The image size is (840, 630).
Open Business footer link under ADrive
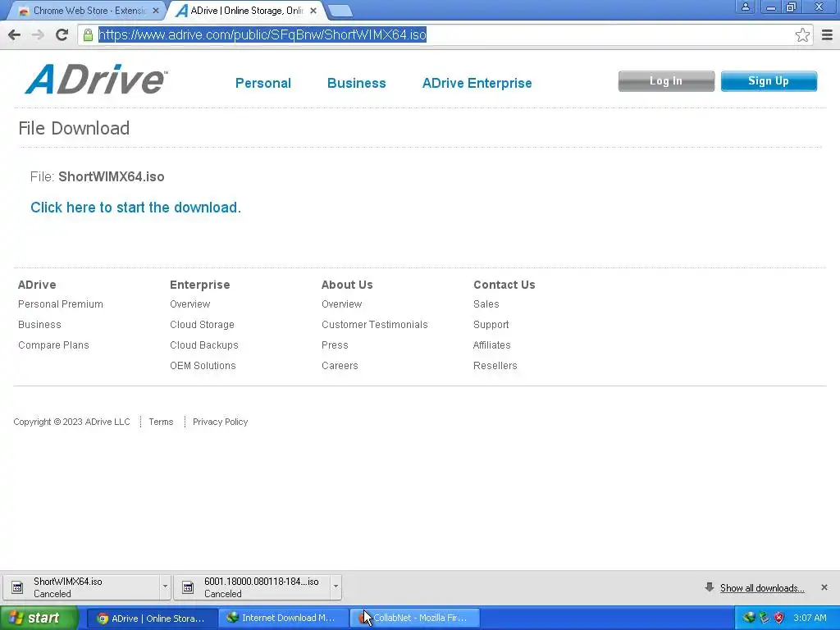[39, 325]
